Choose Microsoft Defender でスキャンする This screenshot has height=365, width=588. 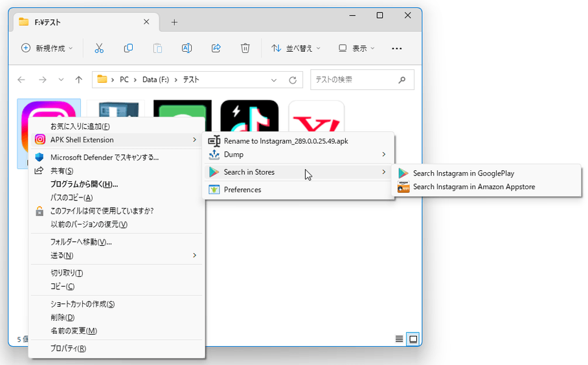tap(117, 157)
